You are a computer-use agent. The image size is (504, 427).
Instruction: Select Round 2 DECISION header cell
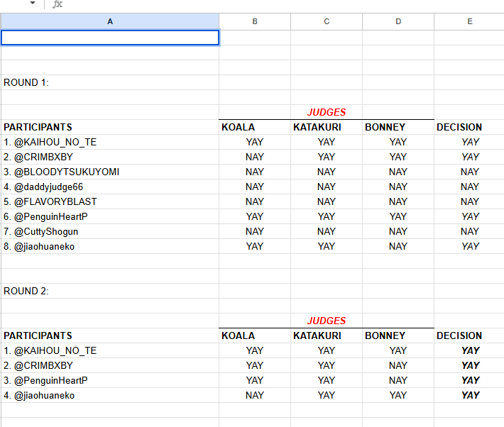(x=469, y=335)
